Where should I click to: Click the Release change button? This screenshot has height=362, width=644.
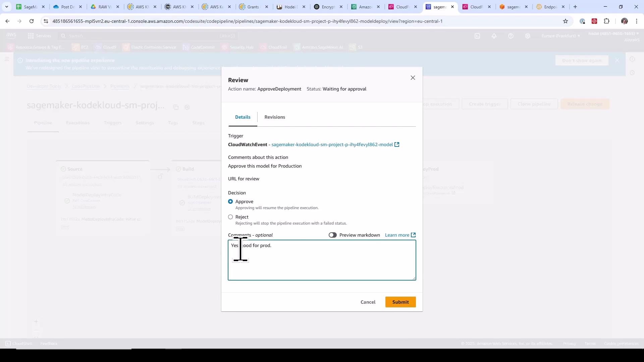[x=585, y=104]
